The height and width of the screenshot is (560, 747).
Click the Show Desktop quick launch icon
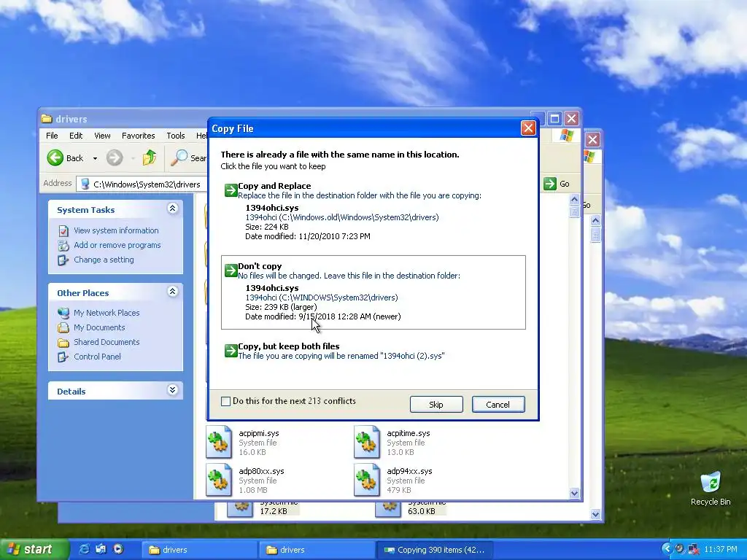click(x=101, y=549)
